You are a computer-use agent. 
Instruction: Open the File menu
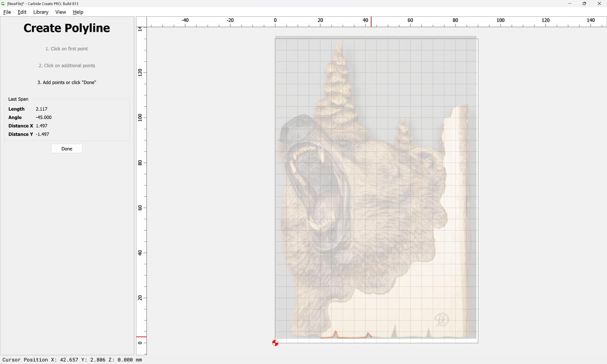pyautogui.click(x=7, y=12)
